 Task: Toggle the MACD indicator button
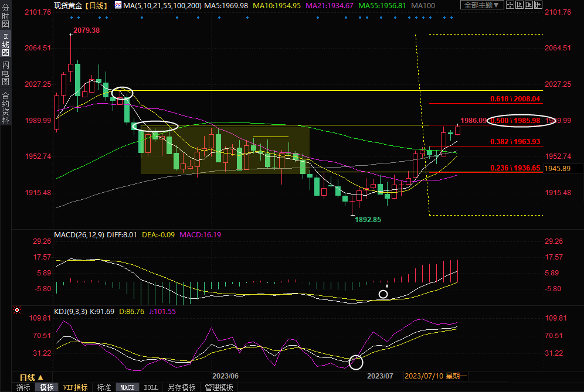point(127,387)
